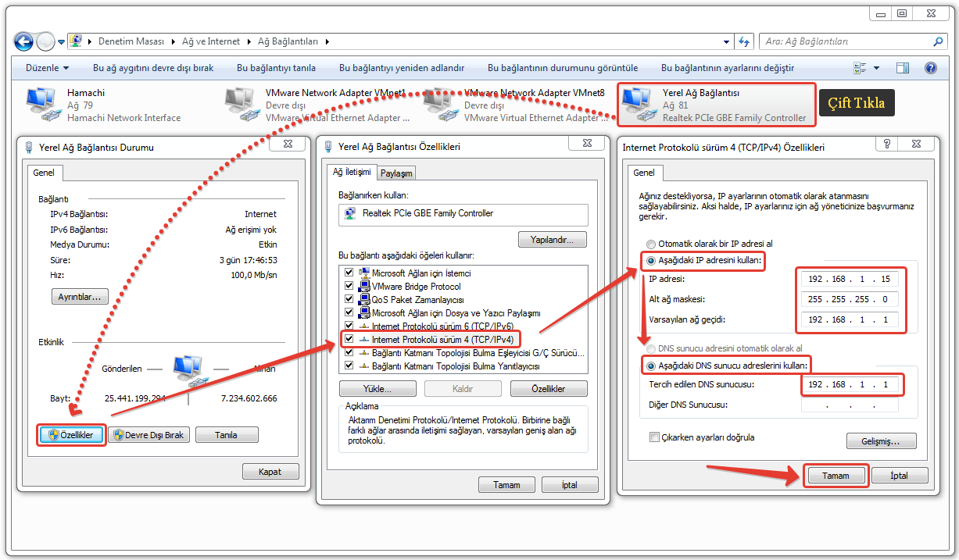Open the help question mark icon in toolbar
959x560 pixels.
(x=930, y=68)
